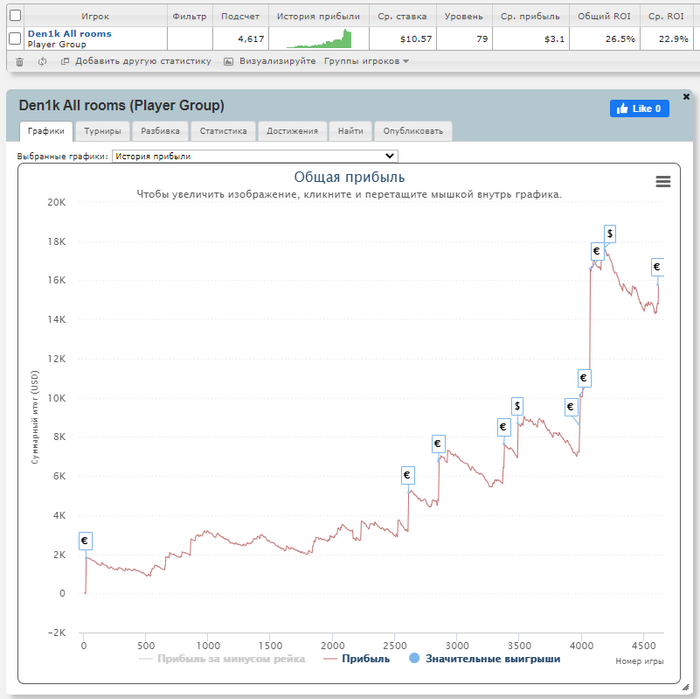Screen dimensions: 700x699
Task: Sort by the Игрок column header
Action: point(95,16)
